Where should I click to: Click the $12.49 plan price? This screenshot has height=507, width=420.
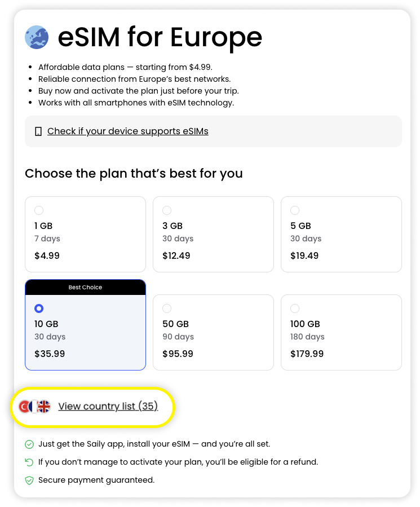[x=176, y=255]
